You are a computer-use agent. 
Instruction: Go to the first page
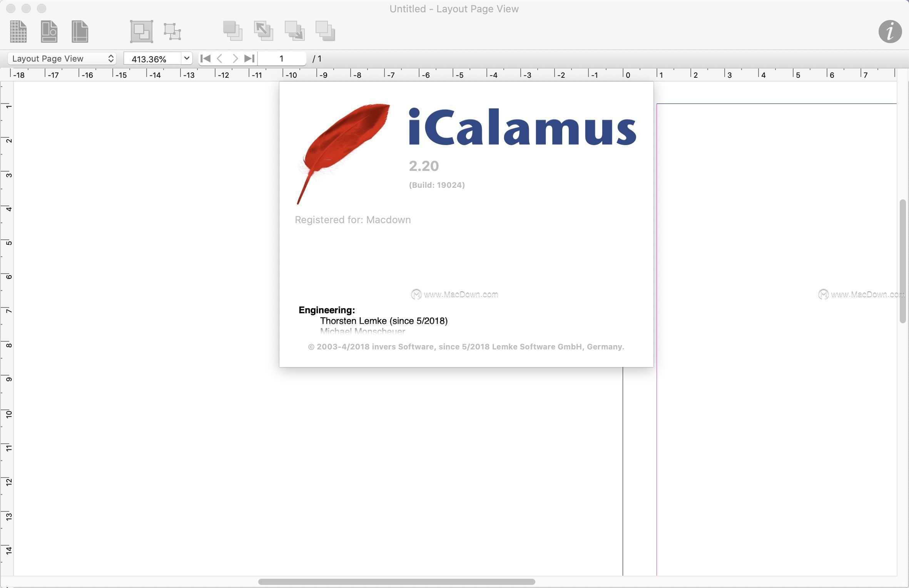(206, 58)
